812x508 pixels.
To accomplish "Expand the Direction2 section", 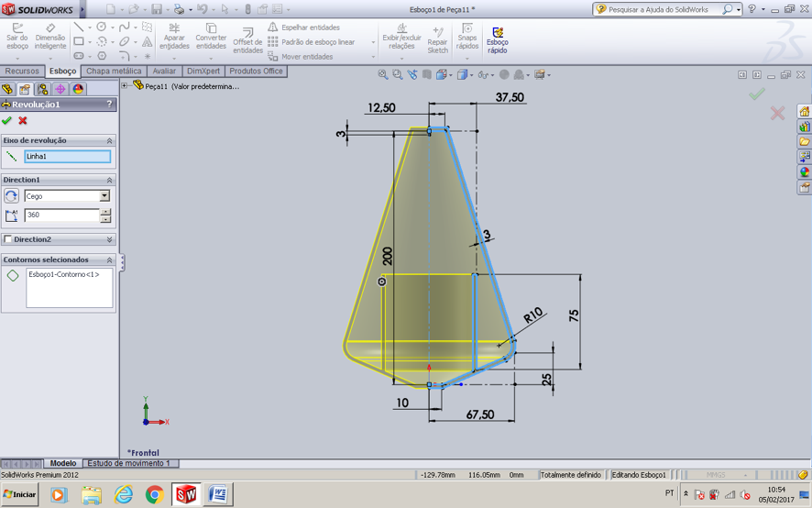I will click(109, 239).
